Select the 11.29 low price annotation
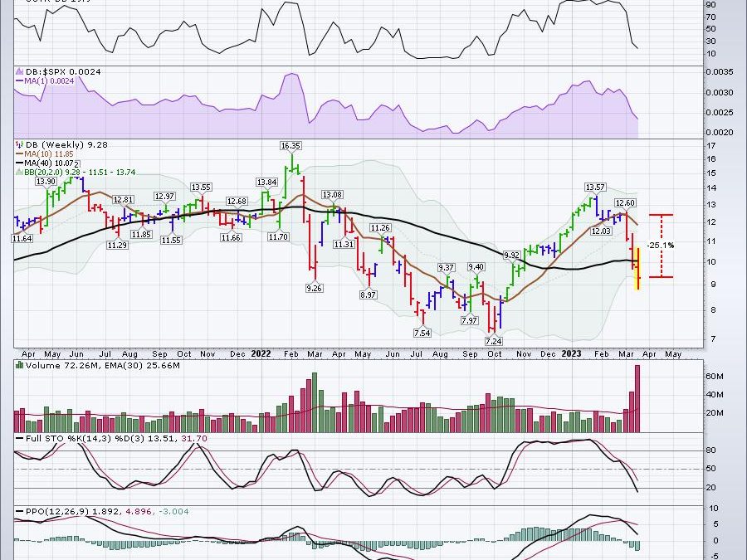The width and height of the screenshot is (747, 560). (x=117, y=245)
